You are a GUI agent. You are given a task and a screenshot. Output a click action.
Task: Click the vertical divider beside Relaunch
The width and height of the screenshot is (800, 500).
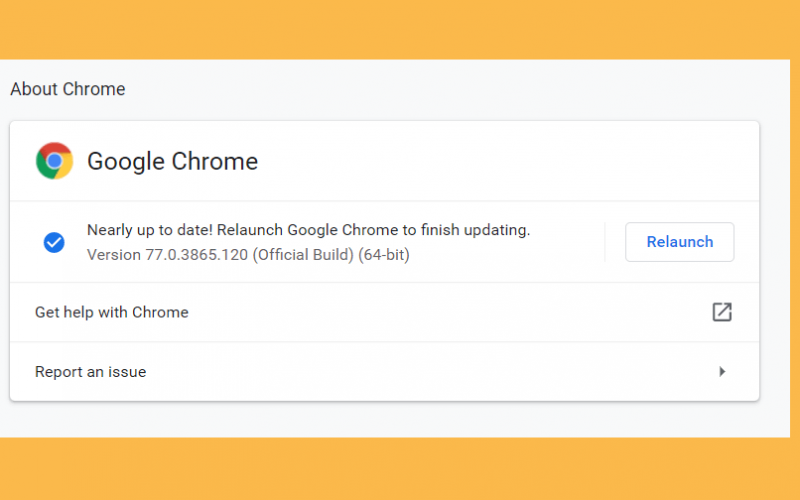(x=605, y=242)
